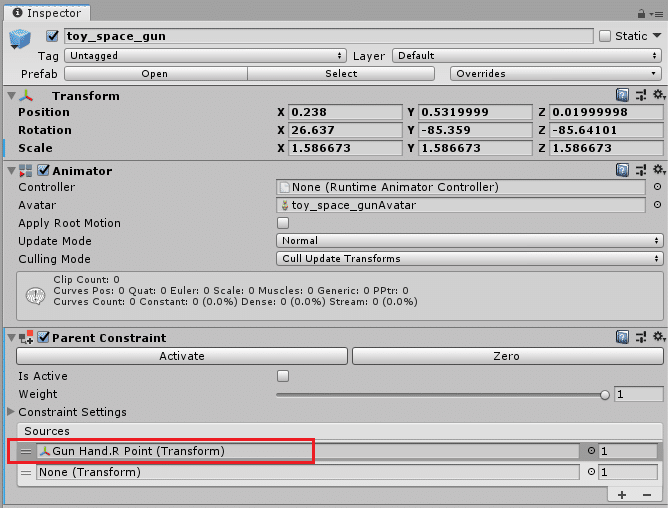This screenshot has width=668, height=508.
Task: Open the Tag dropdown showing Untagged
Action: tap(204, 56)
